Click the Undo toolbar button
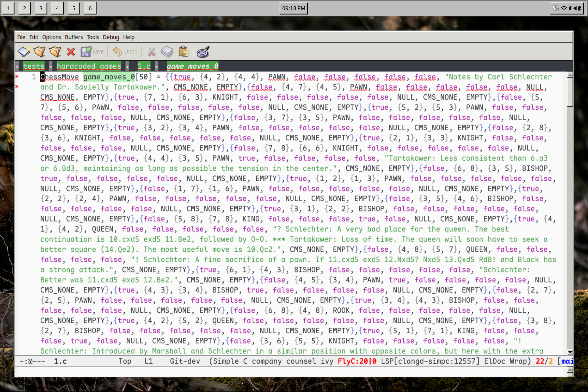The height and width of the screenshot is (392, 588). 125,52
